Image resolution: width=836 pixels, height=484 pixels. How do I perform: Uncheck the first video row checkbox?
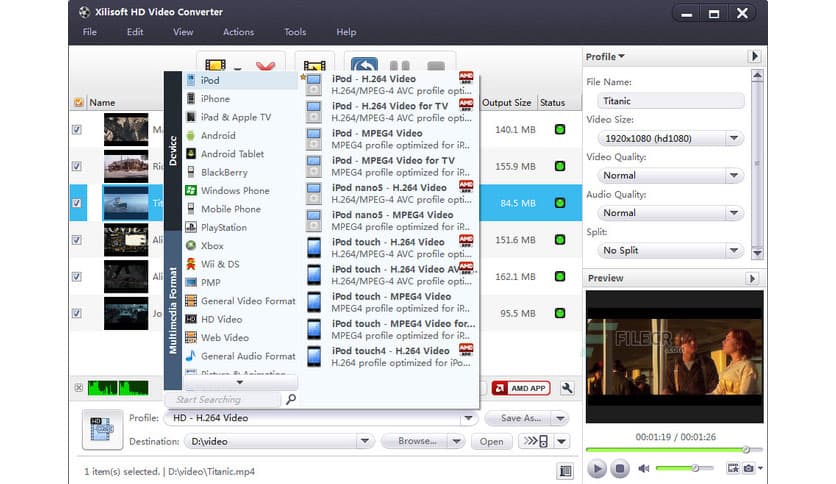tap(77, 130)
